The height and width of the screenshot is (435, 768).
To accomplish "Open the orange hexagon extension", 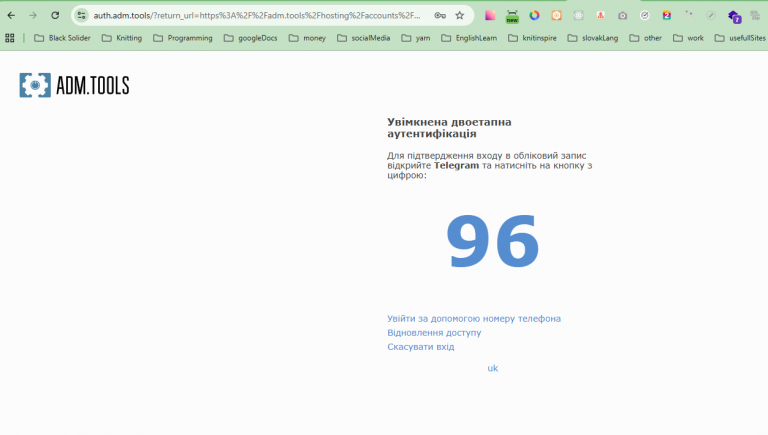I will point(556,16).
